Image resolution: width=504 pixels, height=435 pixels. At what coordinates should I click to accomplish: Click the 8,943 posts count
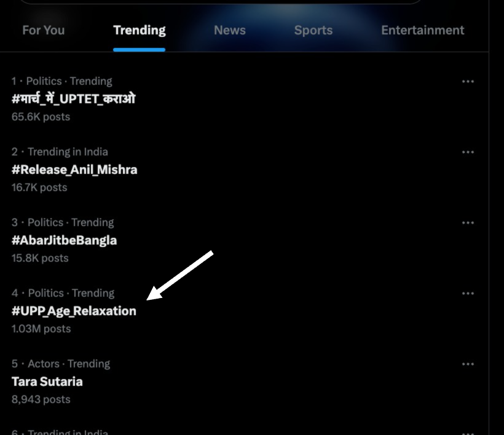click(x=41, y=399)
